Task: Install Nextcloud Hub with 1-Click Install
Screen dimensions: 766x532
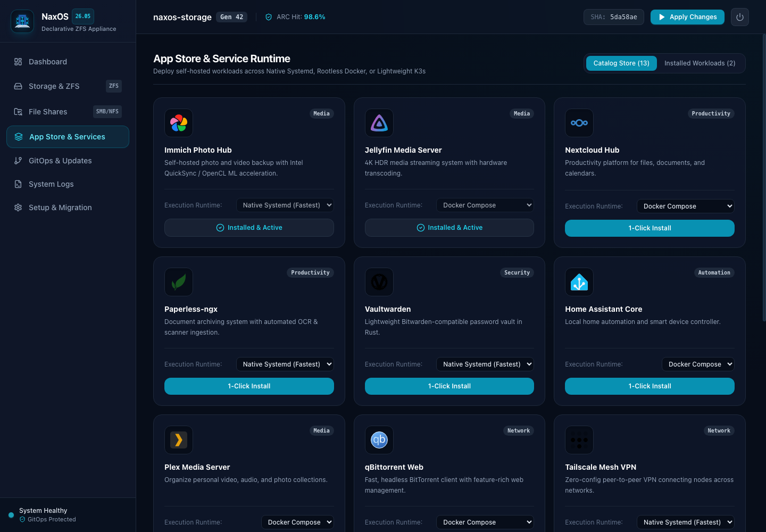Action: click(x=650, y=228)
